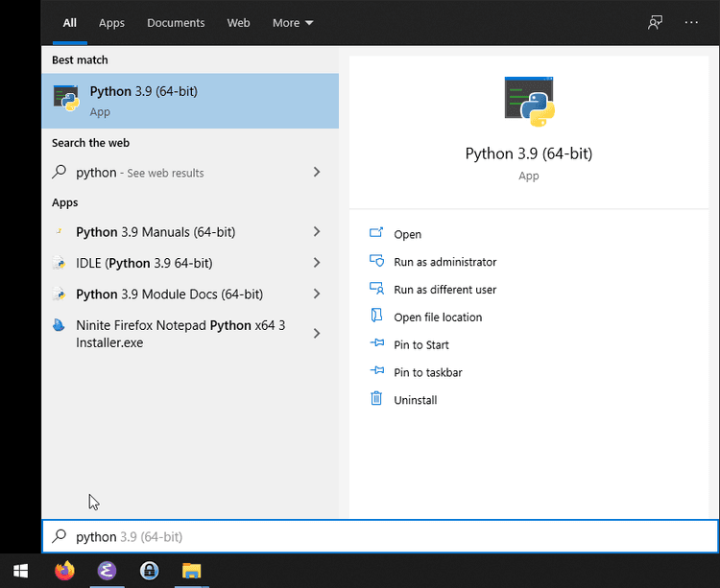This screenshot has height=588, width=720.
Task: Click the search box containing python
Action: (380, 536)
